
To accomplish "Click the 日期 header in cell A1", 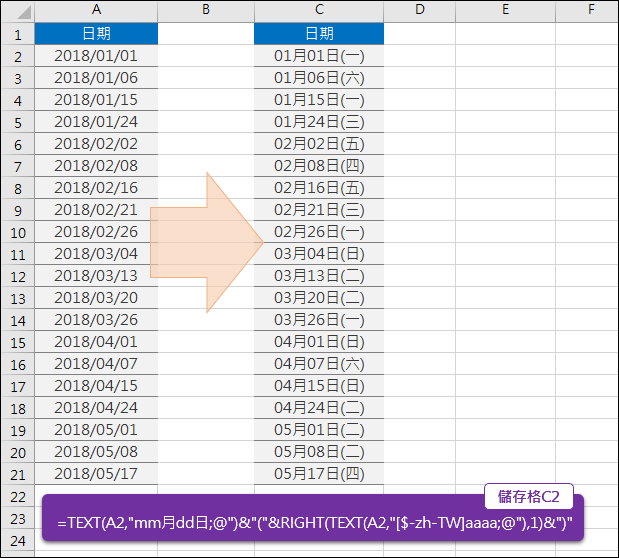I will 96,34.
